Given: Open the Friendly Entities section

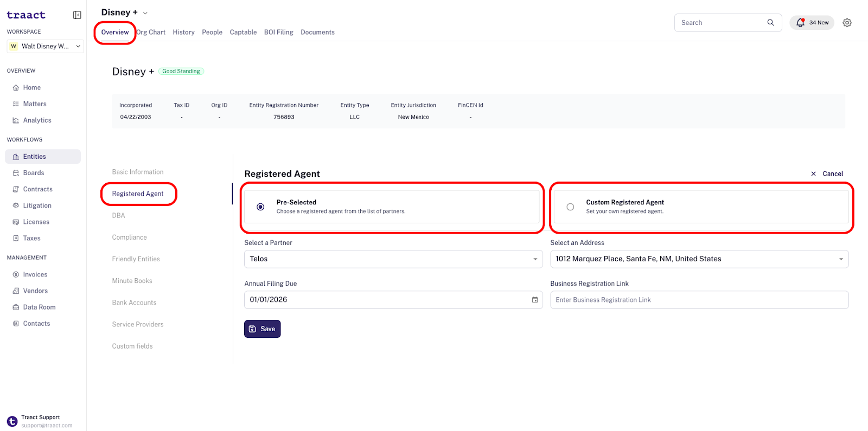Looking at the screenshot, I should 136,259.
